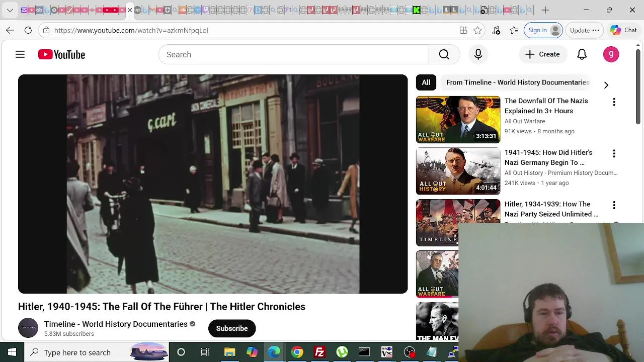
Task: Open Hitler, 1934-1939: How The Nazi Party title
Action: 551,209
